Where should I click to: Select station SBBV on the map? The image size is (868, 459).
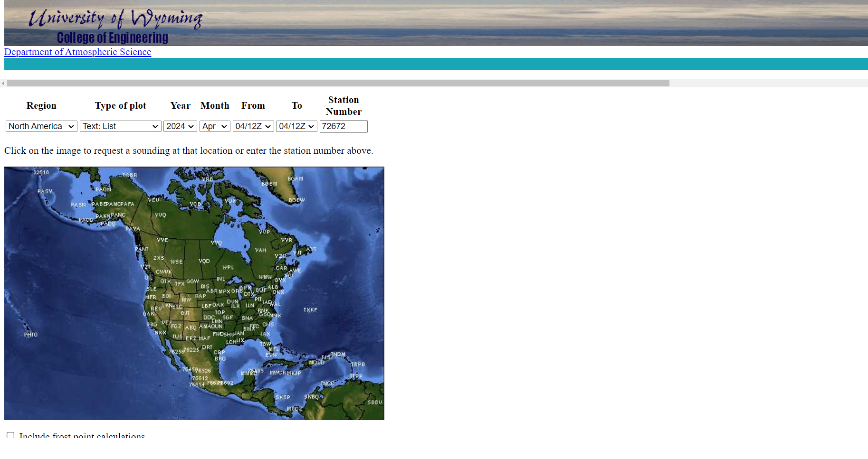pyautogui.click(x=375, y=403)
